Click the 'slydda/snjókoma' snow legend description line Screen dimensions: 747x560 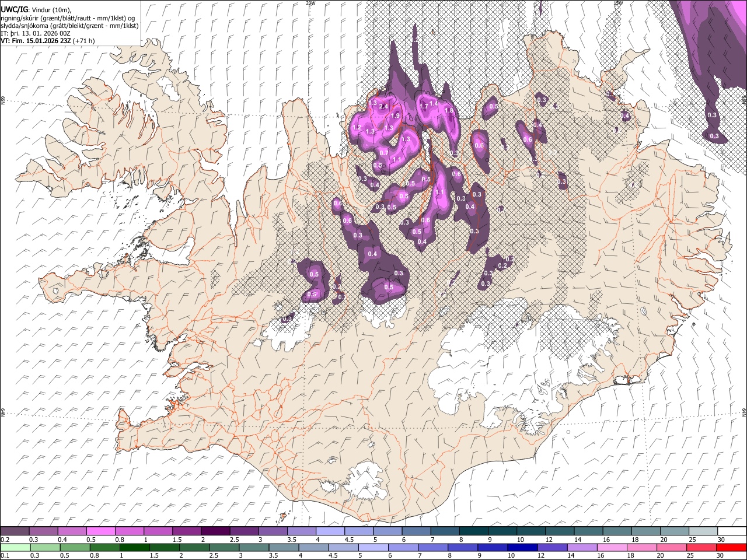pyautogui.click(x=70, y=26)
